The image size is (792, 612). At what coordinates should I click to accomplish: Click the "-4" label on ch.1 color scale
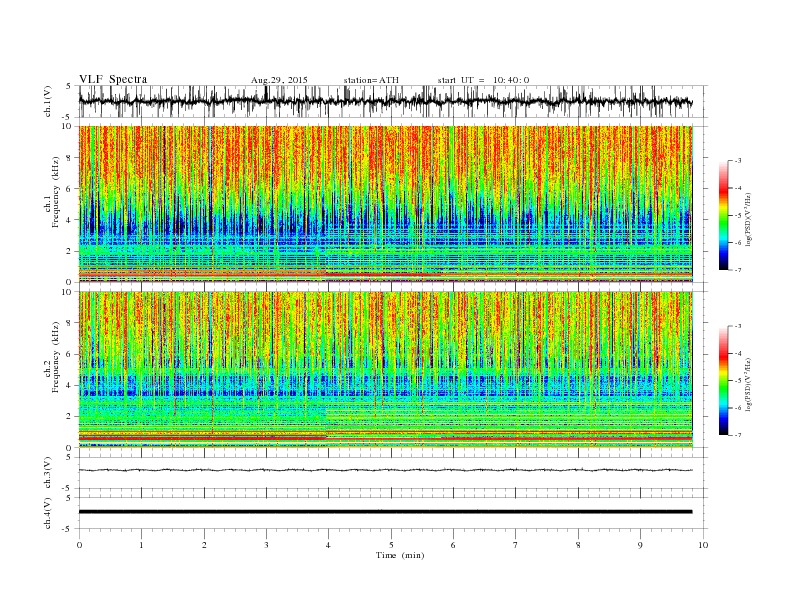click(737, 188)
